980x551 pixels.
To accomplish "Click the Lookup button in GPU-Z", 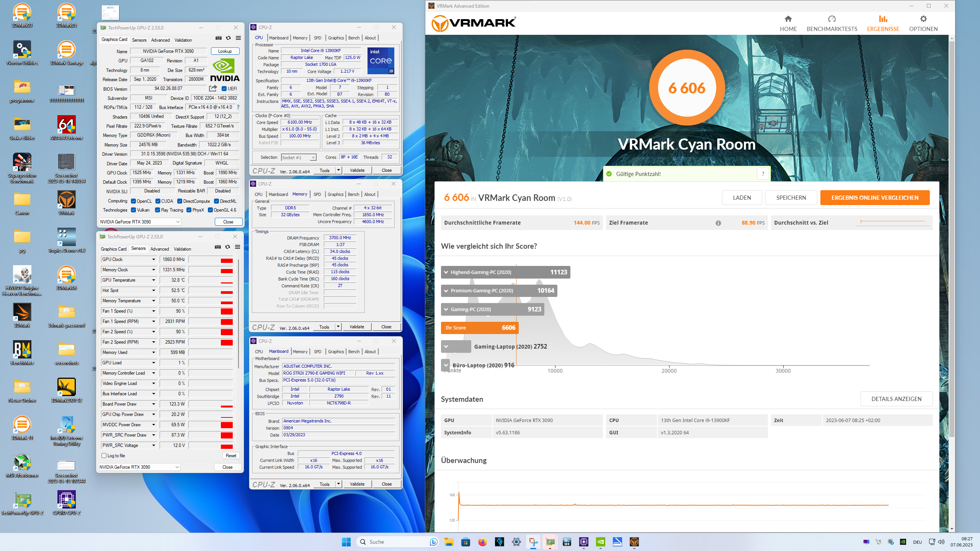I will 225,51.
